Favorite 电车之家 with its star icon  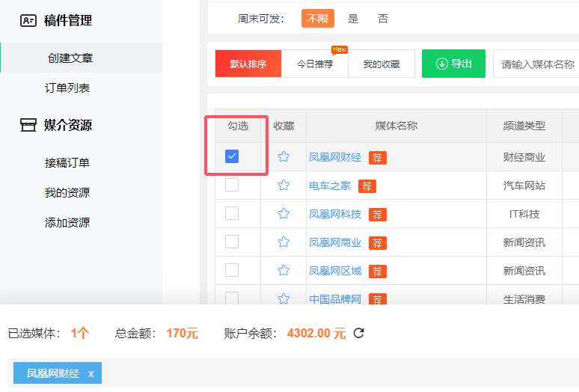point(284,186)
